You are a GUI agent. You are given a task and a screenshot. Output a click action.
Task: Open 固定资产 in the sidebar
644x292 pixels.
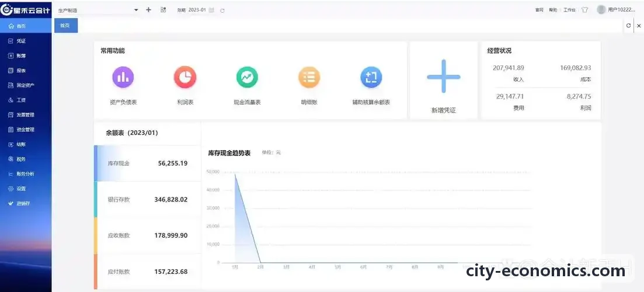coord(26,85)
